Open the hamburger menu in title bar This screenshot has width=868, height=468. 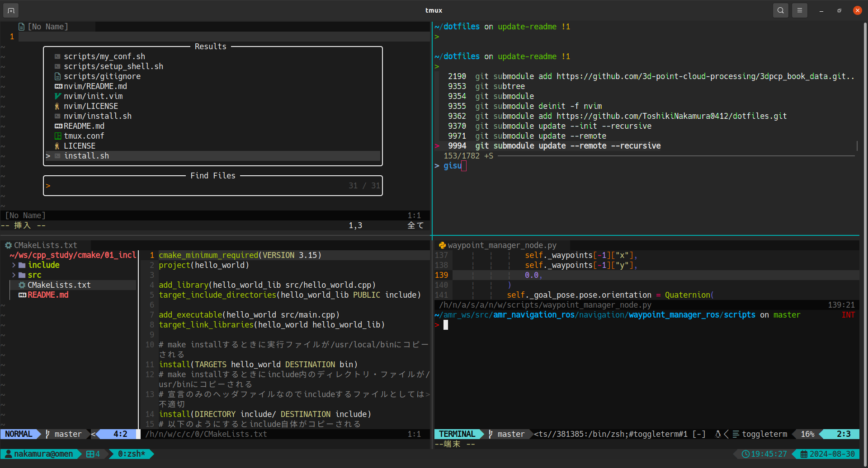(799, 10)
